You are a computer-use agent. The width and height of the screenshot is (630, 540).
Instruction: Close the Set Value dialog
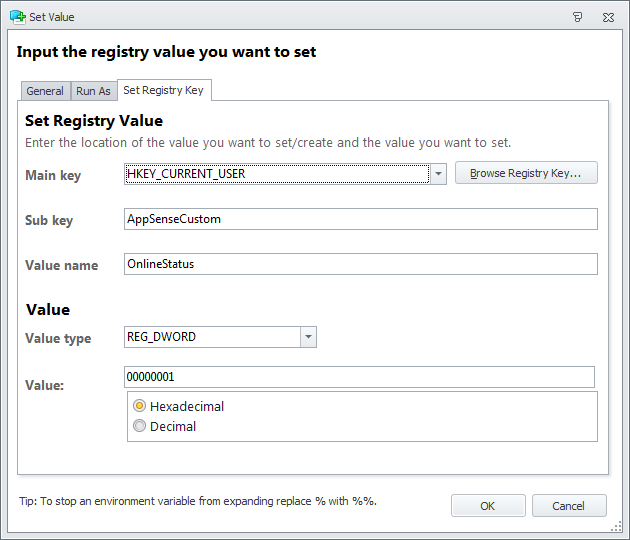tap(607, 17)
